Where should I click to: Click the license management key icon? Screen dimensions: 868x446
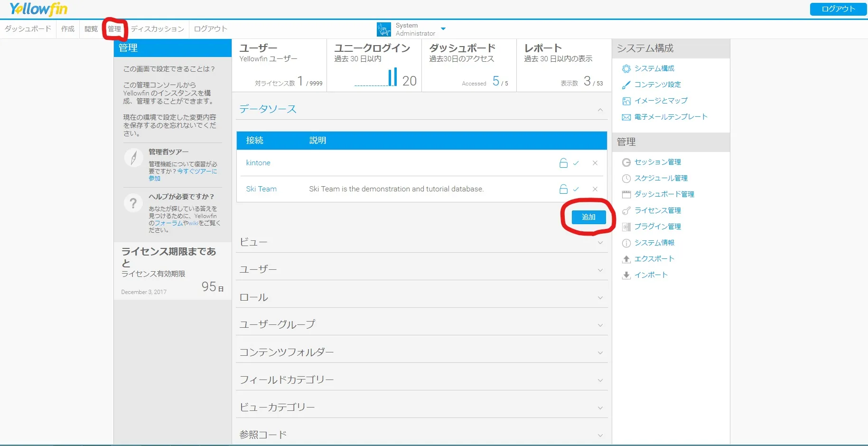[x=626, y=211]
